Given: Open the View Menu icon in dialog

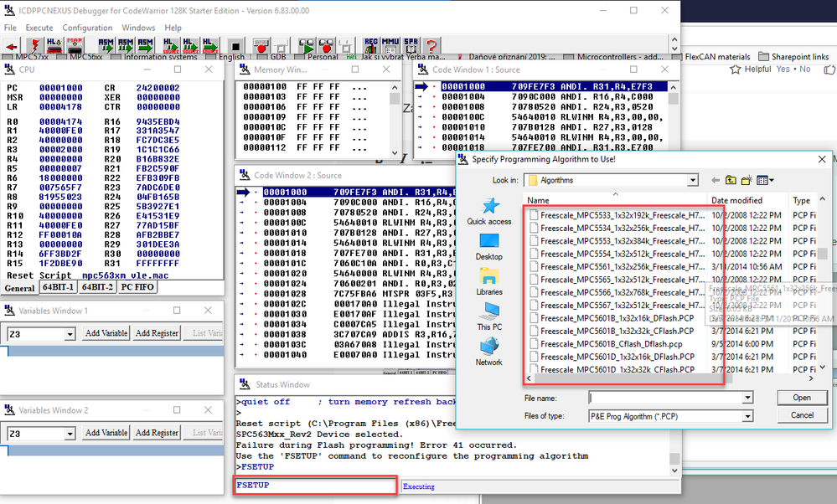Looking at the screenshot, I should pyautogui.click(x=765, y=180).
